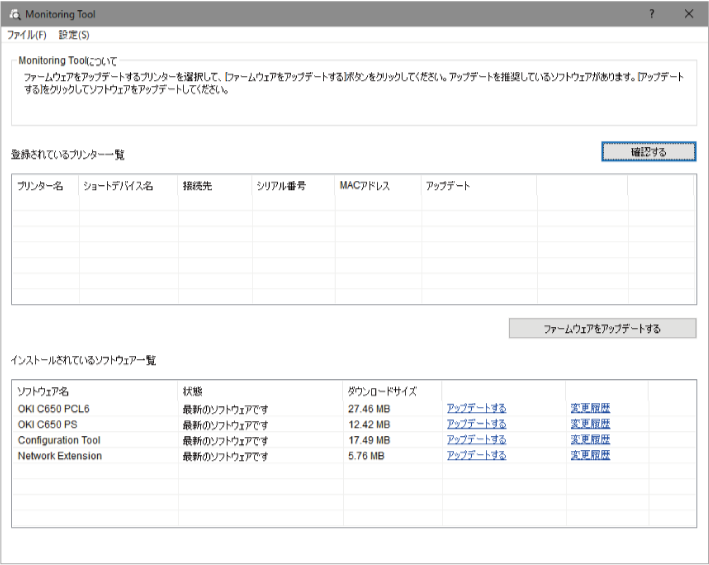Click アップデートする link for Configuration Tool
The width and height of the screenshot is (709, 565).
[476, 440]
